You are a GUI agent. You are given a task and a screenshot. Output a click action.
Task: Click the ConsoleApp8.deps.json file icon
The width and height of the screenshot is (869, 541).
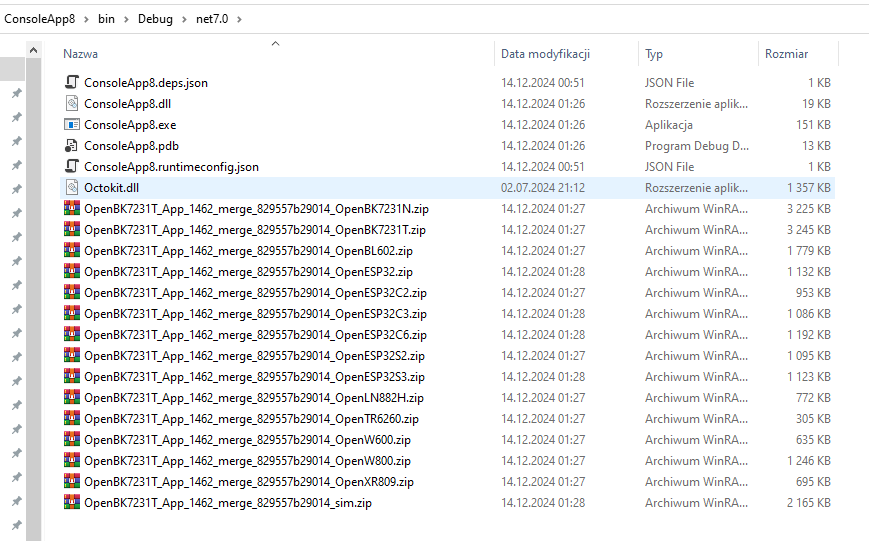point(72,83)
